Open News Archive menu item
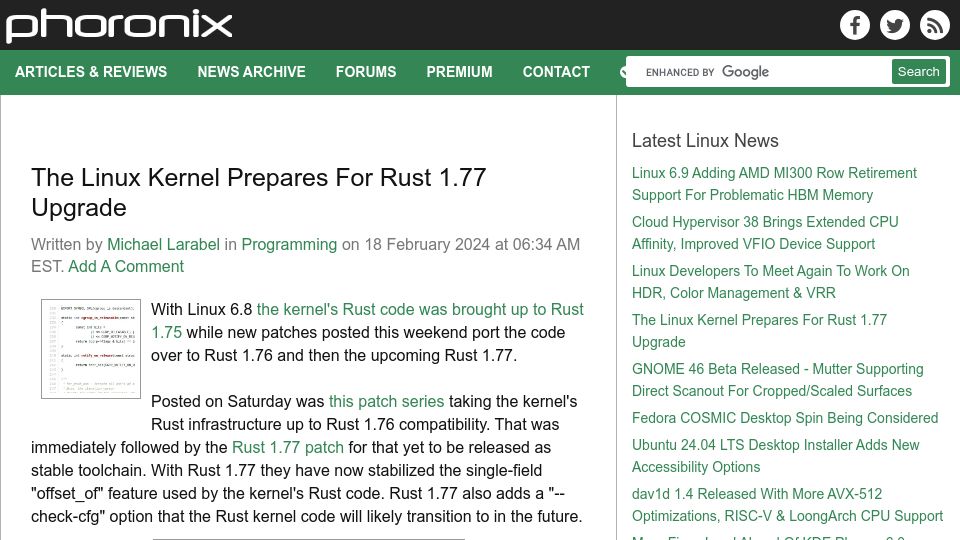The height and width of the screenshot is (540, 960). 251,72
